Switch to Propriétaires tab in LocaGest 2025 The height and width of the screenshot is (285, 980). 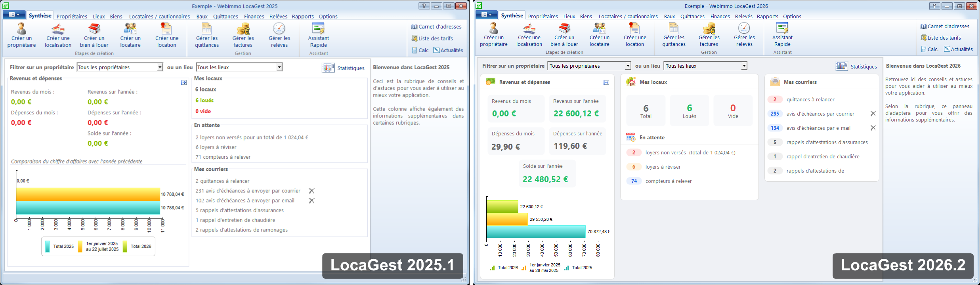click(x=72, y=16)
